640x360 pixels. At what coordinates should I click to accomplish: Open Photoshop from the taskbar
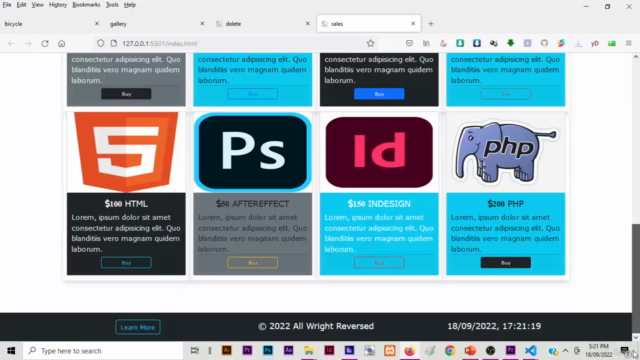[x=268, y=351]
